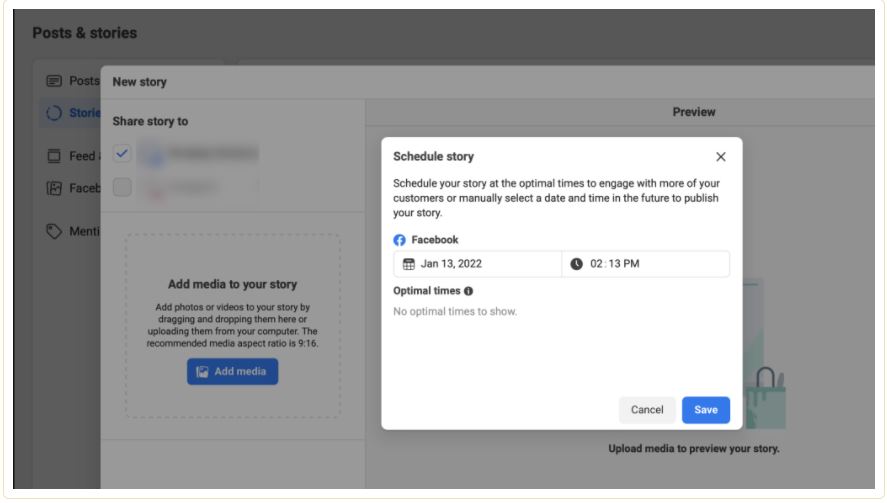This screenshot has height=503, width=887.
Task: Click the Posts sidebar icon
Action: click(54, 81)
